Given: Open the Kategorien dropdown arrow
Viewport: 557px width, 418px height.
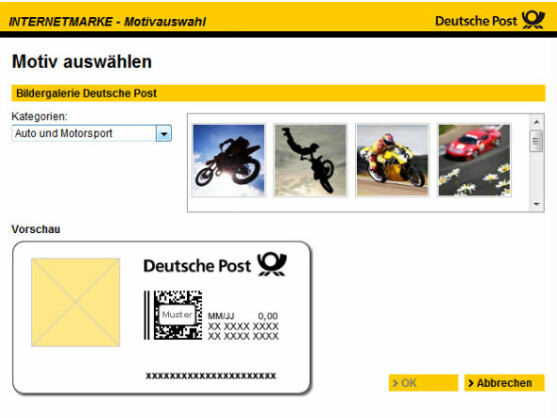Looking at the screenshot, I should click(164, 134).
